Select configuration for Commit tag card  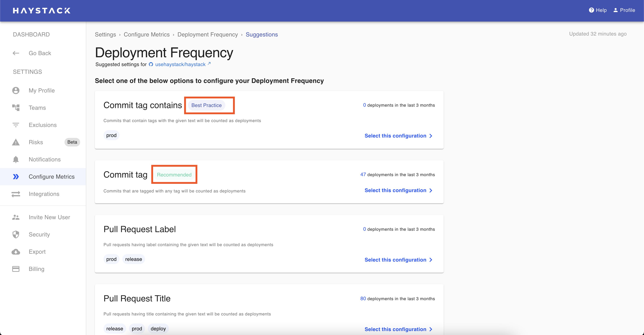(x=398, y=190)
